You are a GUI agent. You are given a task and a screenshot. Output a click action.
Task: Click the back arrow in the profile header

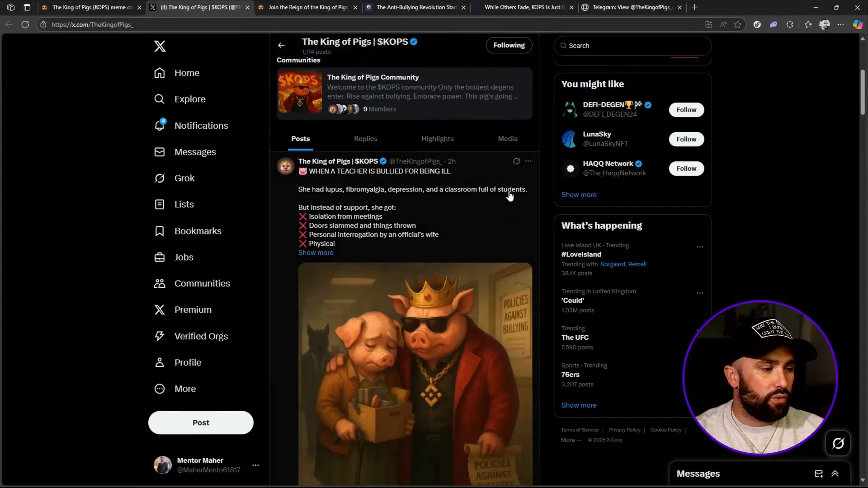click(281, 45)
